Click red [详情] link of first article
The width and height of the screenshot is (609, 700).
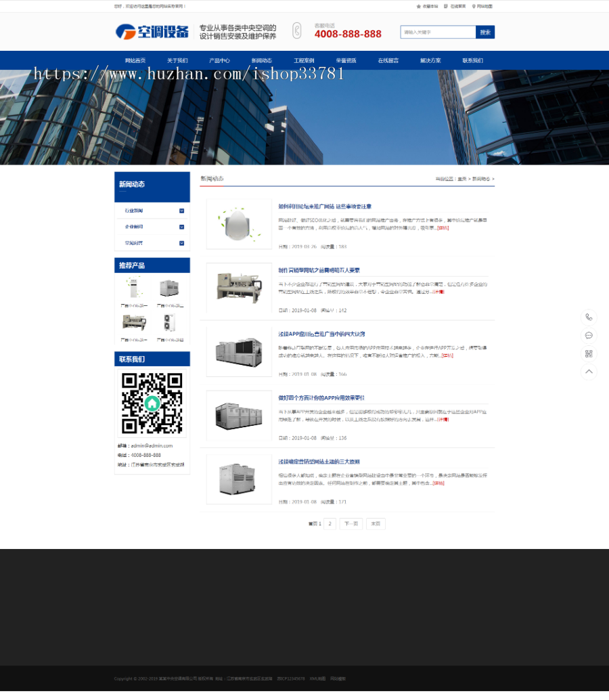(x=443, y=228)
